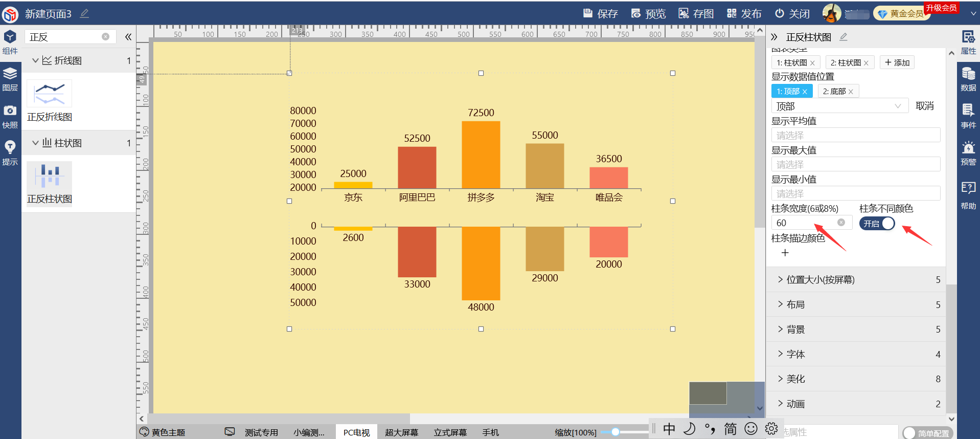Click the 属性 properties icon
Viewport: 980px width, 439px height.
click(x=968, y=42)
